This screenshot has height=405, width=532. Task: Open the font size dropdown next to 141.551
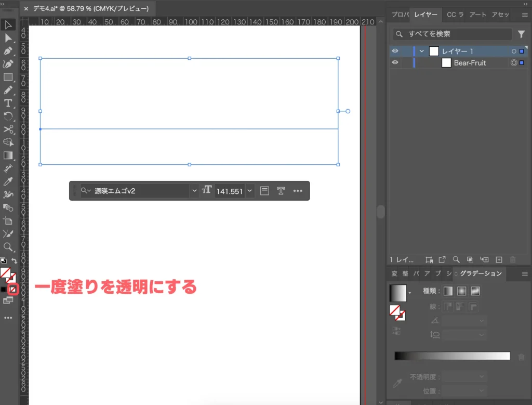[249, 191]
